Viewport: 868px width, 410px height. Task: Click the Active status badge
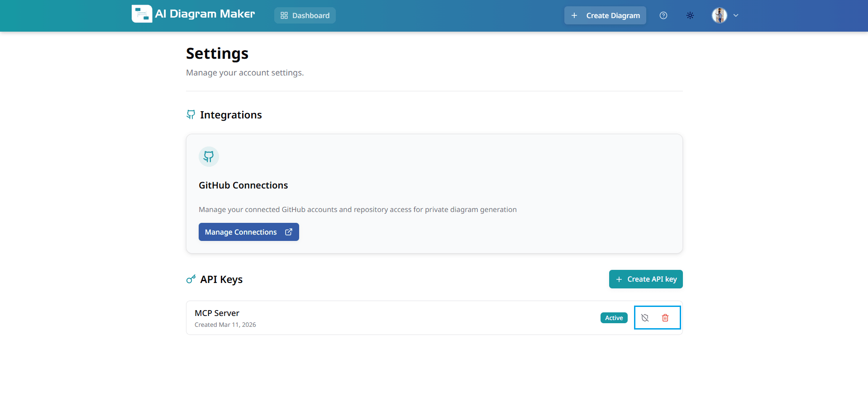pos(613,317)
